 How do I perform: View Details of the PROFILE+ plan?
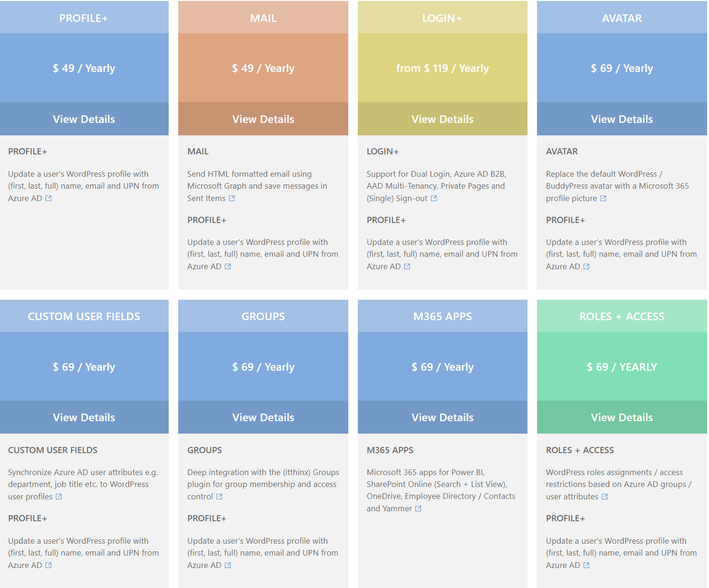pos(84,119)
